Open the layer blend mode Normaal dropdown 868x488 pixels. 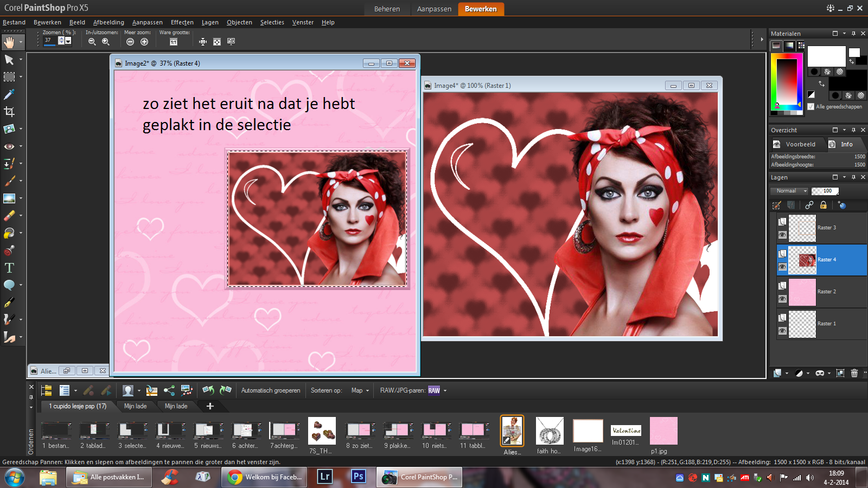(x=789, y=191)
